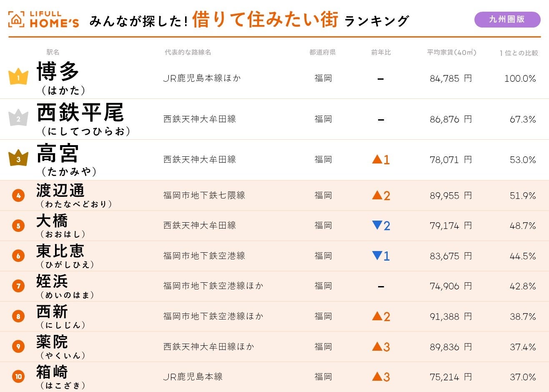
Task: Click the orange rank 10 circle badge
Action: point(18,377)
